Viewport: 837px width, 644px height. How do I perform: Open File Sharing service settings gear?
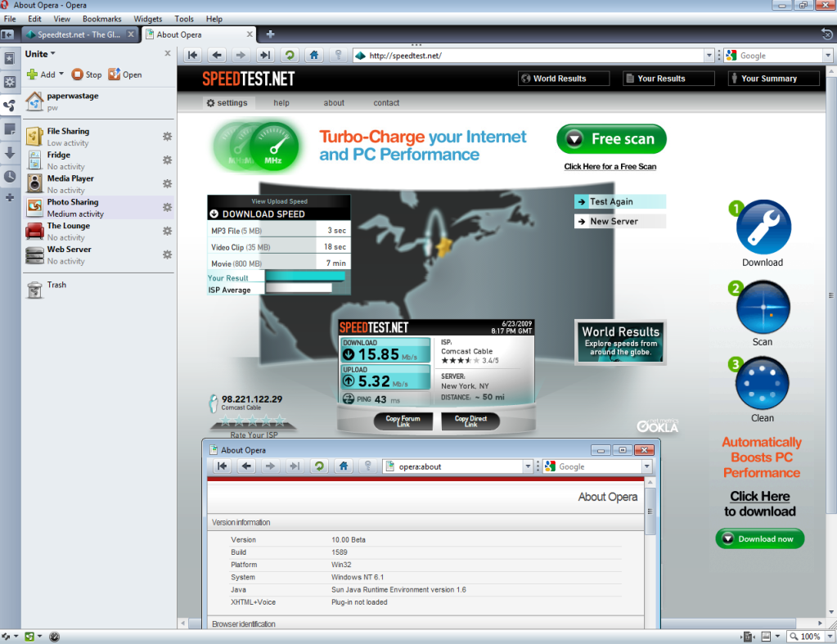point(167,136)
